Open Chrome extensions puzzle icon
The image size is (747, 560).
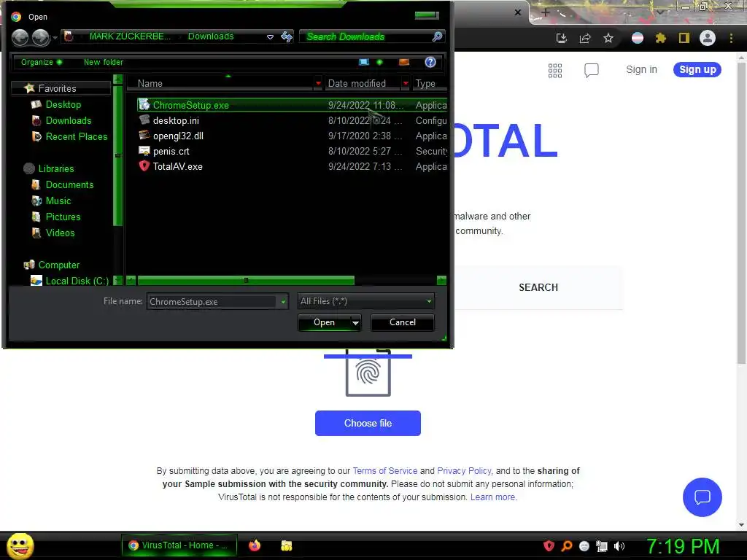(x=661, y=38)
